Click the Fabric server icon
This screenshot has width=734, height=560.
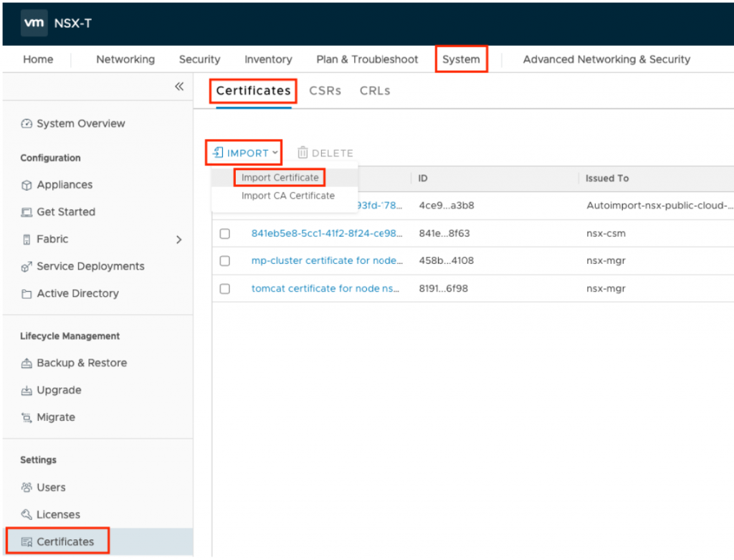pyautogui.click(x=27, y=239)
